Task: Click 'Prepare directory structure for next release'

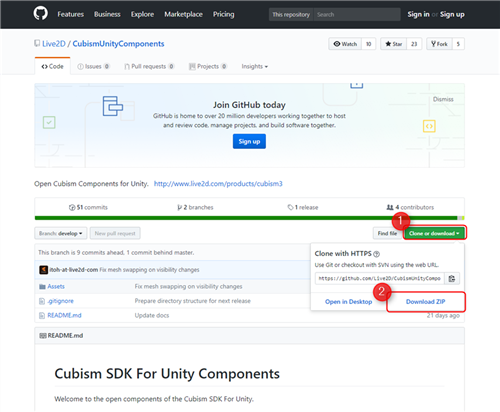Action: pos(193,301)
